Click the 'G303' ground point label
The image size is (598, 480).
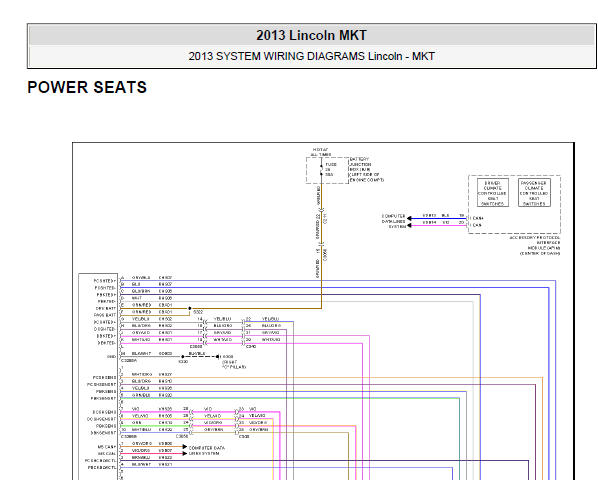[228, 357]
